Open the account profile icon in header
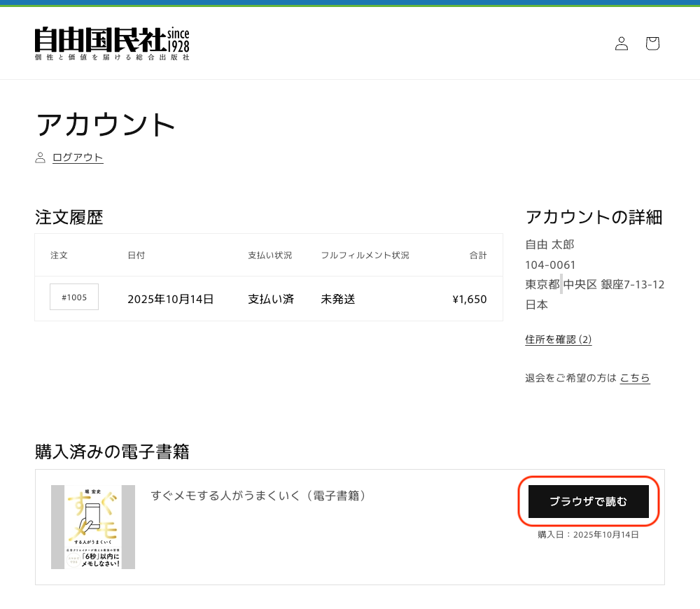 pyautogui.click(x=622, y=43)
